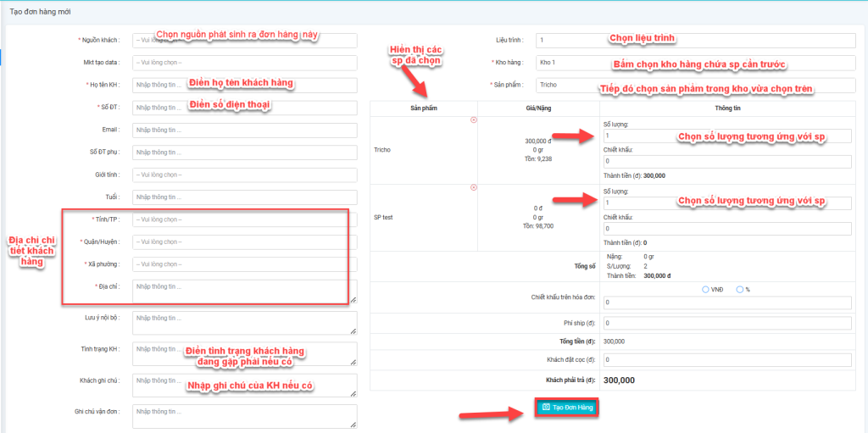Click the Lưu ý nội bộ textarea

tap(244, 323)
